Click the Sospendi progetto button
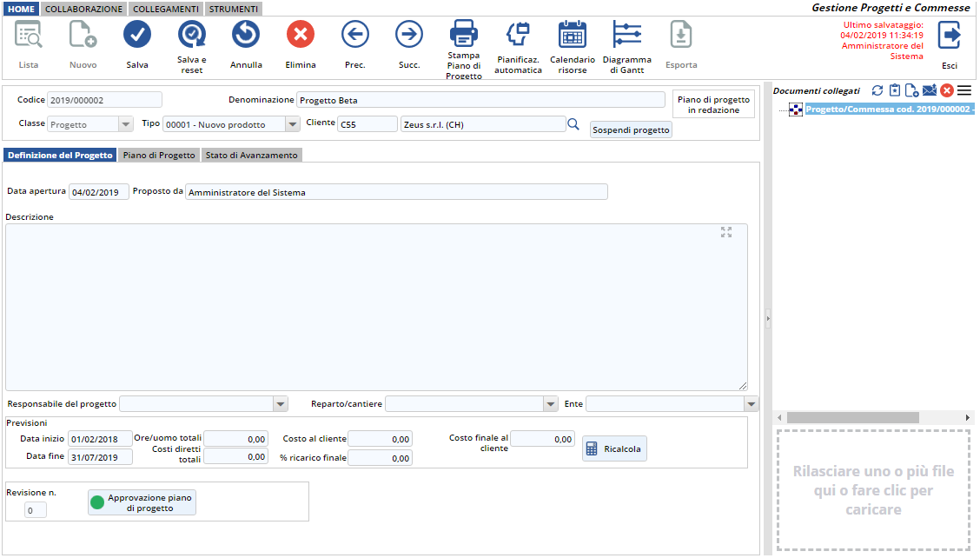Viewport: 980px width, 558px height. 631,130
